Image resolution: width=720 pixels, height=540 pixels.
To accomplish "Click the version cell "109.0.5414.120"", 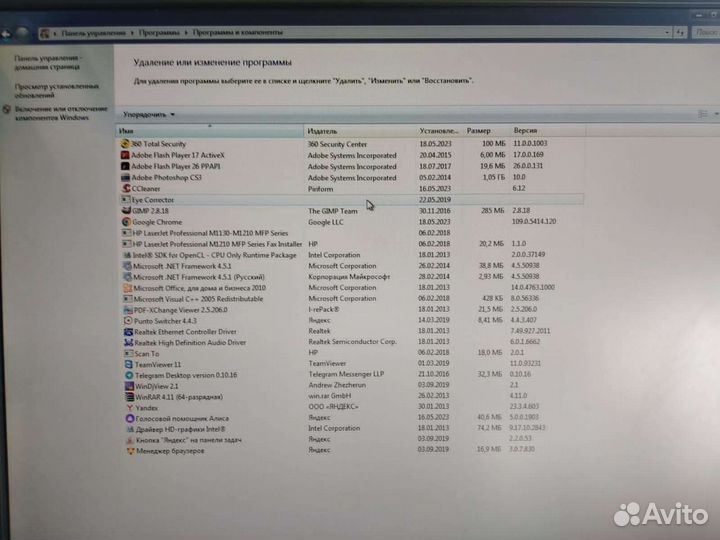I will (534, 221).
